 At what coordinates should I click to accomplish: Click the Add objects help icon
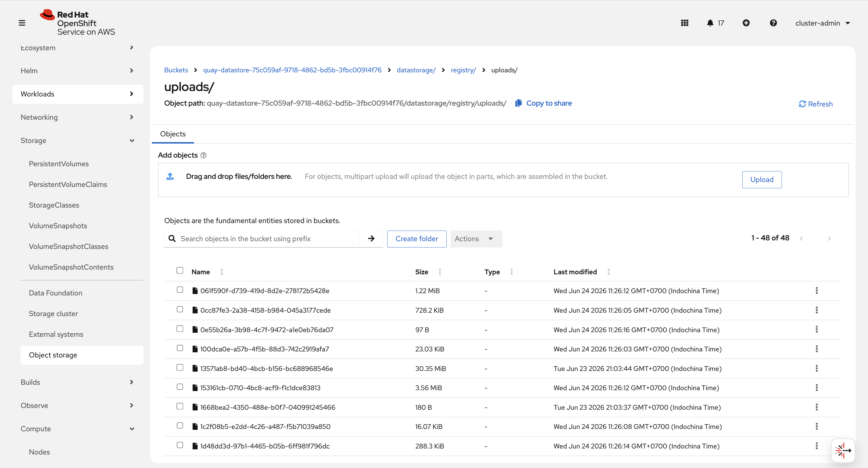click(x=204, y=155)
